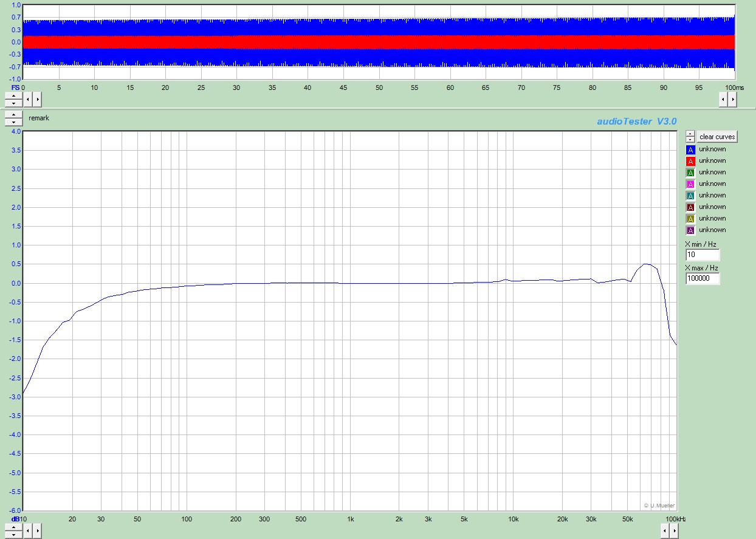This screenshot has height=539, width=756.
Task: Click right arrow next to FS stepper
Action: pos(37,98)
